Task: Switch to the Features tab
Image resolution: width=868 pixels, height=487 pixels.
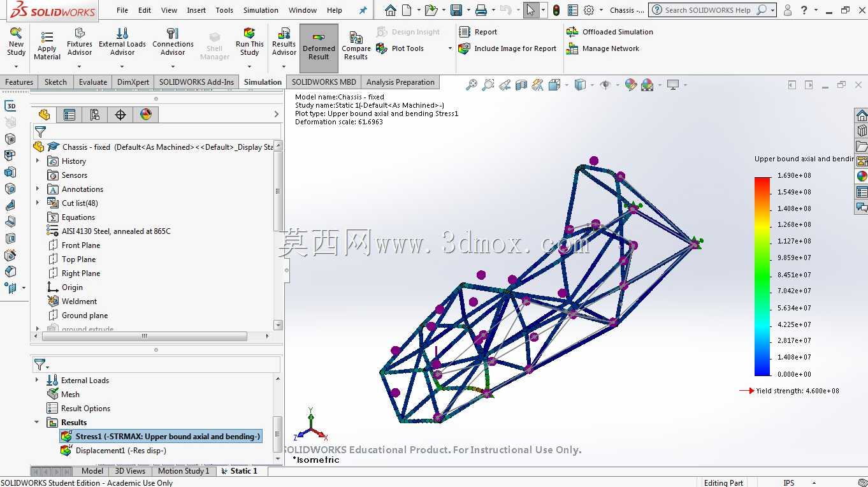Action: click(x=19, y=82)
